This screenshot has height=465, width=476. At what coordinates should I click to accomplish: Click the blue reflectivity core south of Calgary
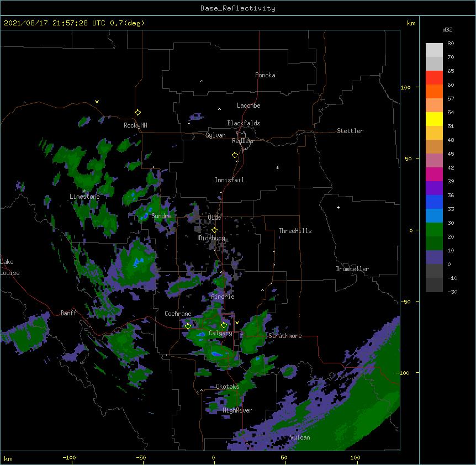point(218,354)
